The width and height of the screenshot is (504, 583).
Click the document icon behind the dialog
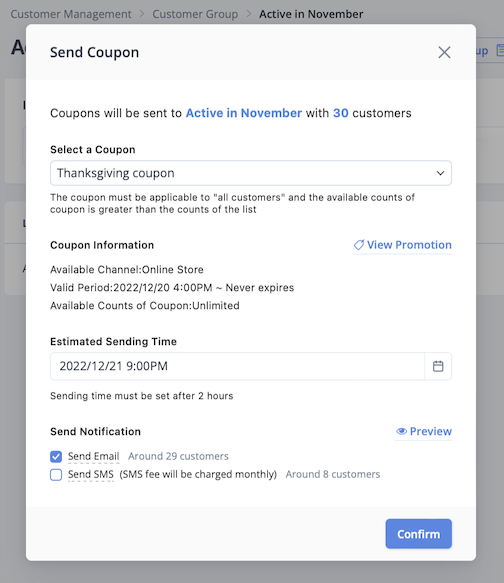pos(500,51)
